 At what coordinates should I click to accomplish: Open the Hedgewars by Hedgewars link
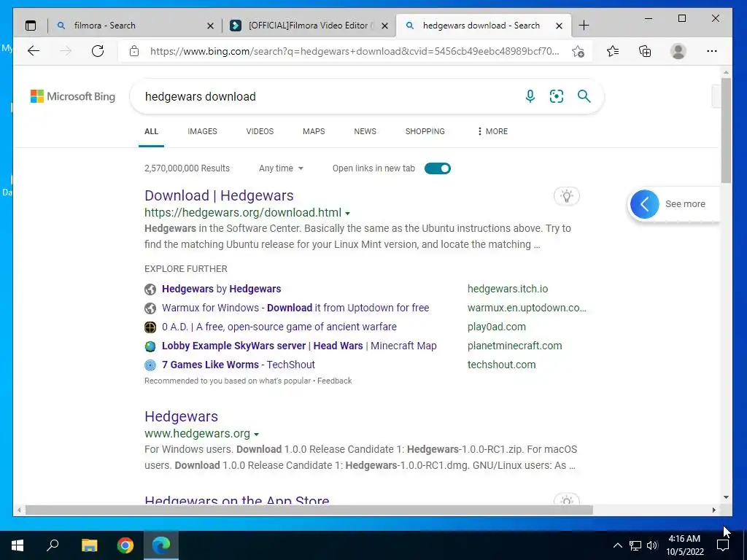(x=222, y=289)
